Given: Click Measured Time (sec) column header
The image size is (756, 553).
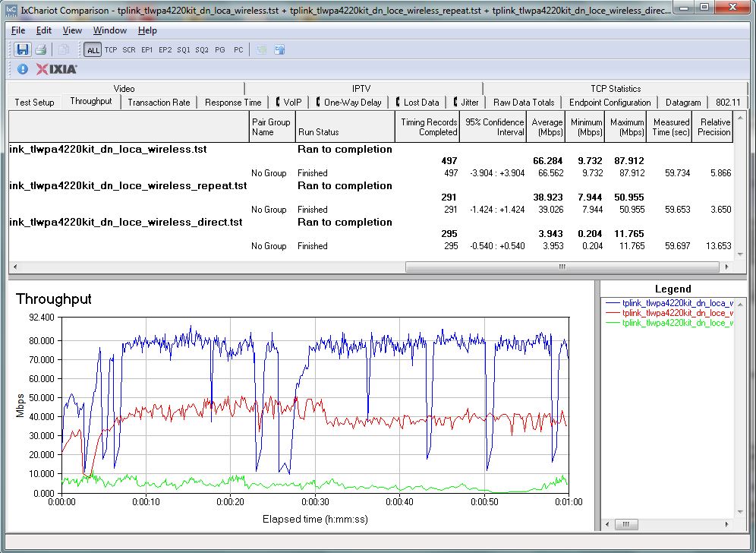Looking at the screenshot, I should (669, 127).
